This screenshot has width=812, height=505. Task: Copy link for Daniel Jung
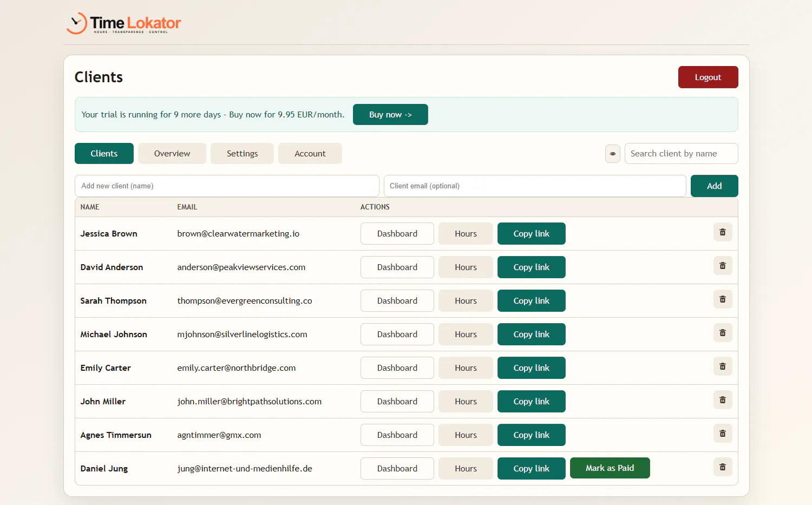pyautogui.click(x=532, y=468)
